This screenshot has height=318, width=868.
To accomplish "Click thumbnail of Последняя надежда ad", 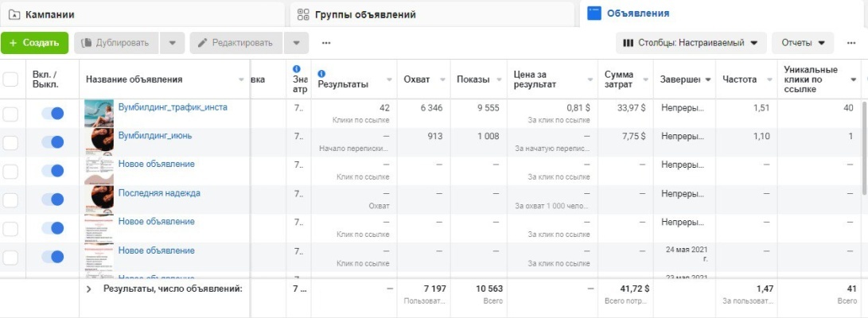I will [99, 200].
